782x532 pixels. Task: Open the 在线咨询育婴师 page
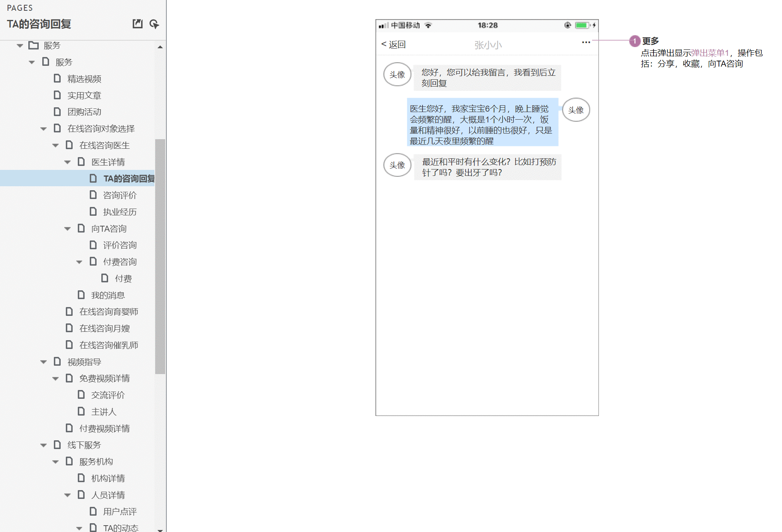(109, 312)
